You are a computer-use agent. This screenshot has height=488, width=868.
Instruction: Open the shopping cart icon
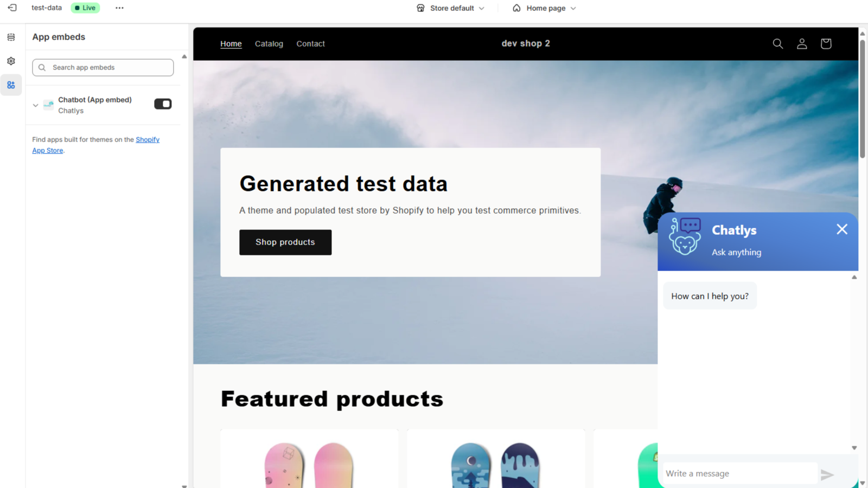click(x=826, y=43)
